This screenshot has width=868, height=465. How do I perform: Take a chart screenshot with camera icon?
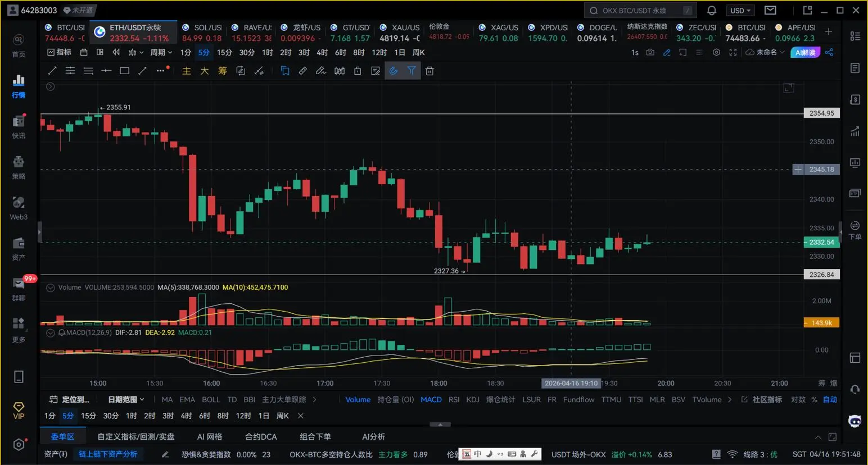[x=650, y=52]
